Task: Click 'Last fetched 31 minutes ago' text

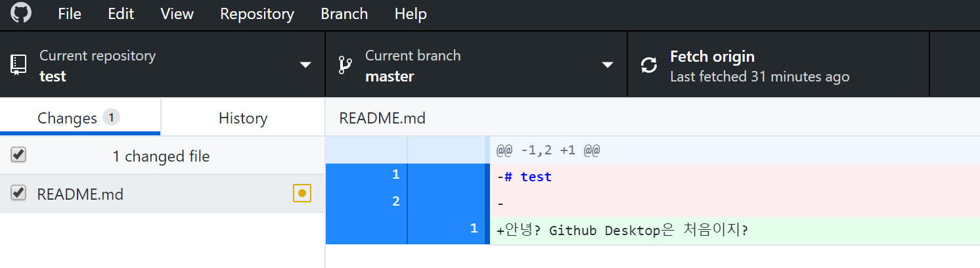Action: 759,77
